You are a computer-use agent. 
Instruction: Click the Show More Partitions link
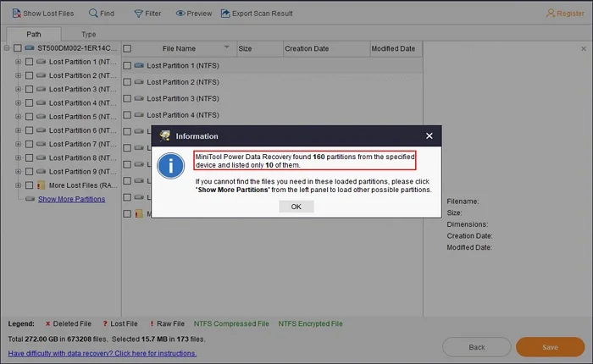(71, 199)
